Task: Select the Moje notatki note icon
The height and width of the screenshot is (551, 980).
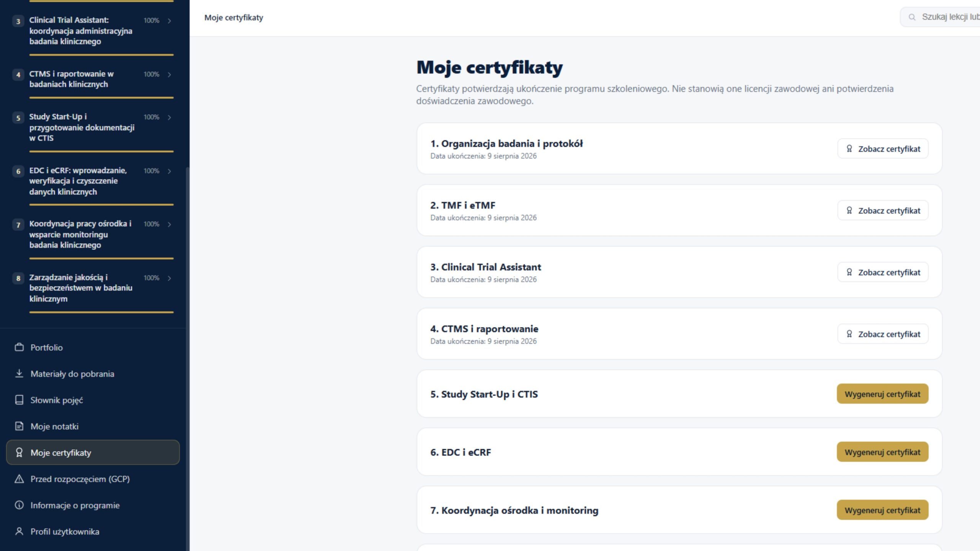Action: coord(19,426)
